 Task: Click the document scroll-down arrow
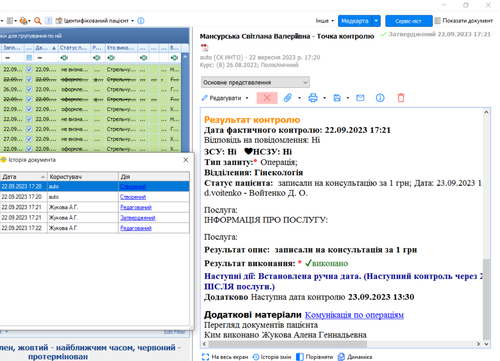click(x=486, y=344)
